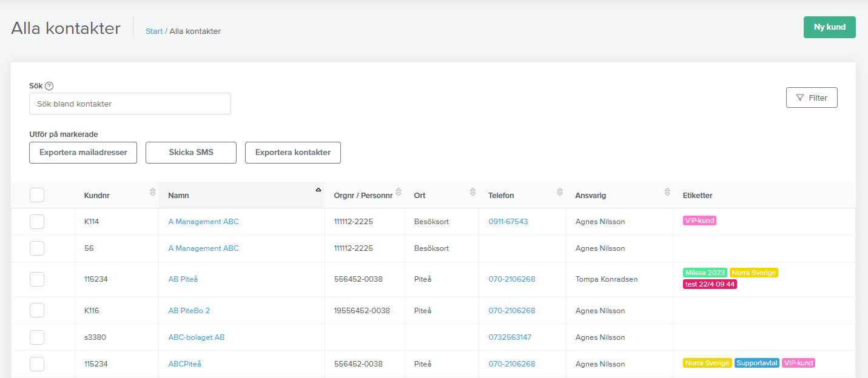Open the AB PiteBo 2 contact link
Viewport: 868px width, 378px height.
click(x=189, y=311)
